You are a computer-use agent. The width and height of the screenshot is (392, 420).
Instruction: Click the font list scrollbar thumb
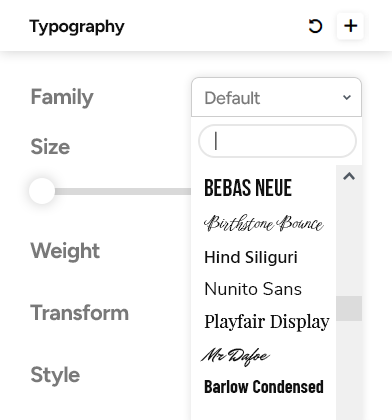349,308
